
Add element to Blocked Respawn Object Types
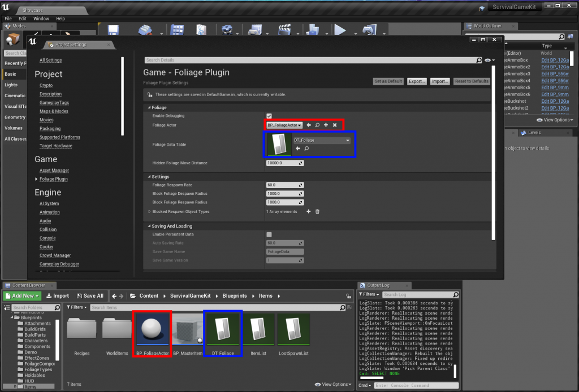308,212
